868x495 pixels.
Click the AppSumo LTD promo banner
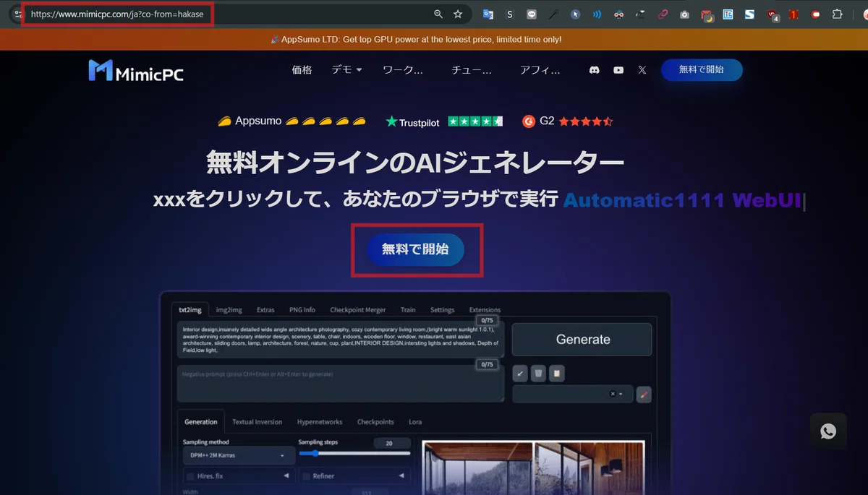pos(416,39)
